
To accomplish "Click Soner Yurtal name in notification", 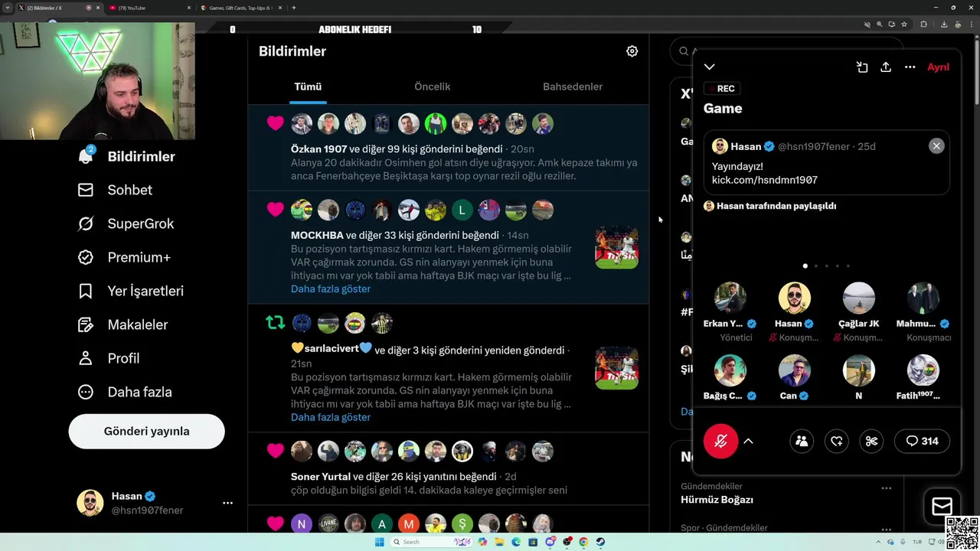I will point(320,477).
